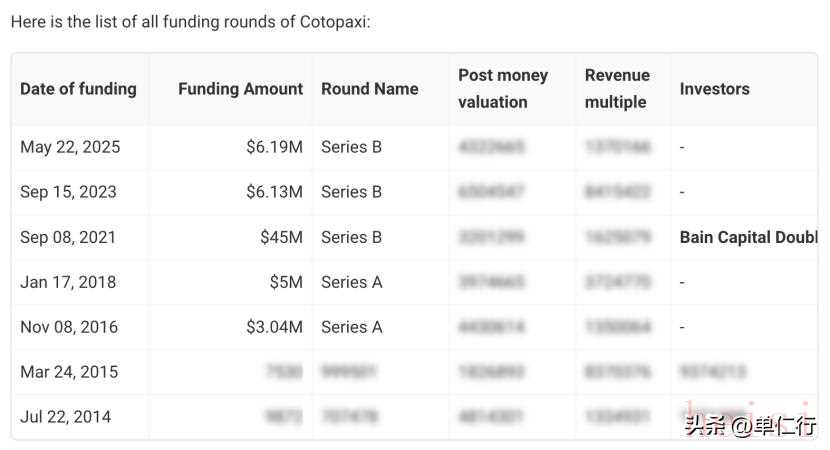Click the Post money valuation header
The height and width of the screenshot is (450, 830).
pos(503,89)
